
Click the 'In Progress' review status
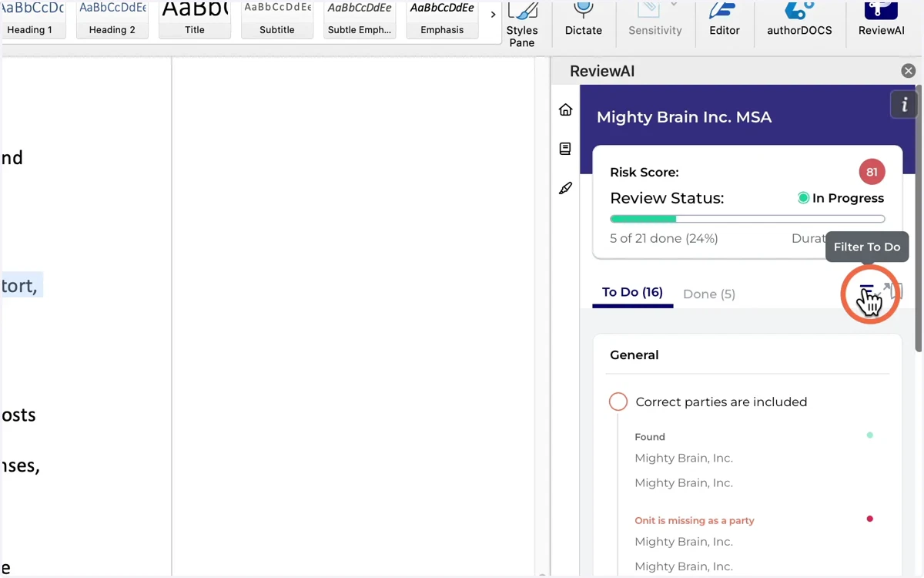(841, 198)
